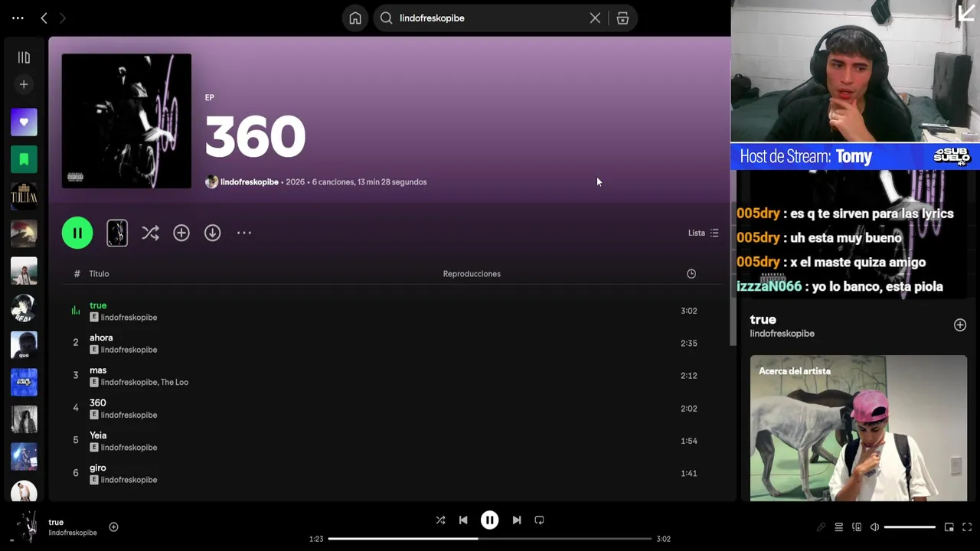
Task: Skip to the previous track
Action: 463,520
